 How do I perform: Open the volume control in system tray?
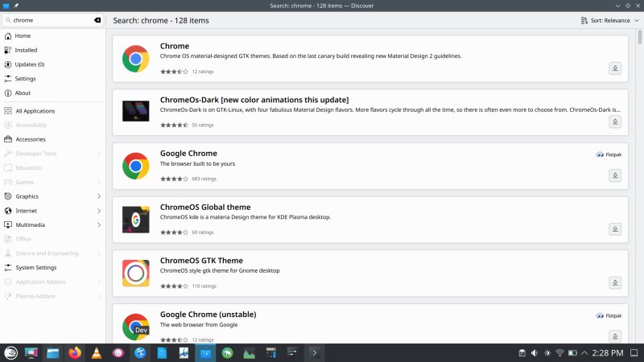(535, 353)
